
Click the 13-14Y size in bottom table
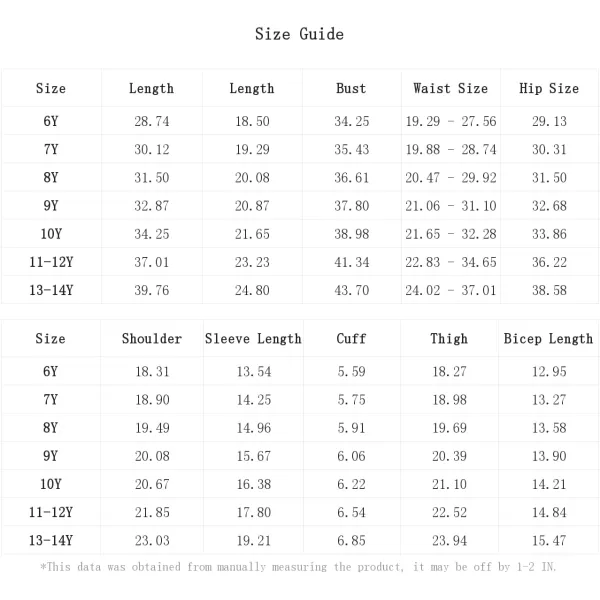point(51,540)
